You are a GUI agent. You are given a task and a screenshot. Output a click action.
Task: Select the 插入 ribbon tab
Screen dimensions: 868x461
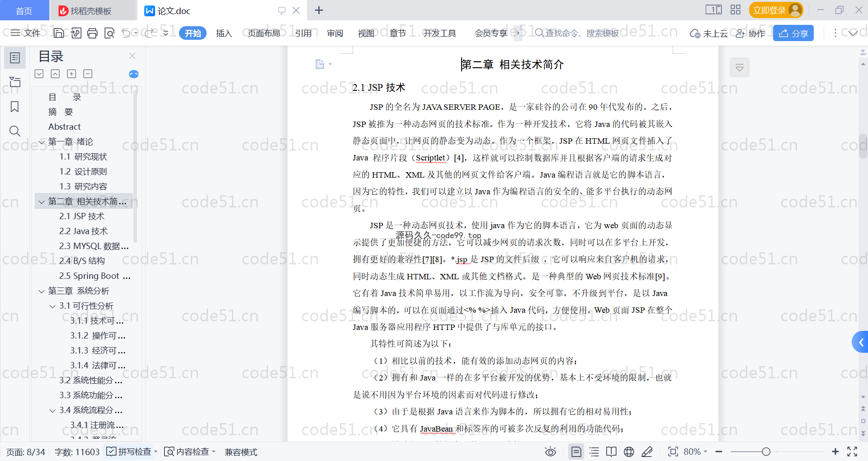point(224,33)
